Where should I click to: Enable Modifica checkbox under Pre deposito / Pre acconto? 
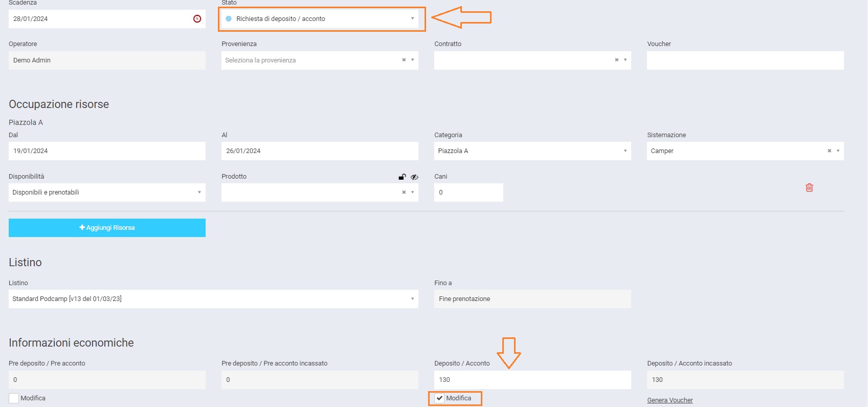coord(14,398)
